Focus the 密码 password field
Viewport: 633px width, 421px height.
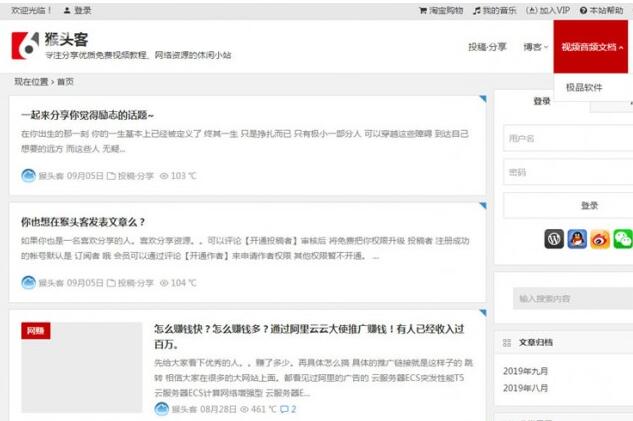tap(567, 172)
